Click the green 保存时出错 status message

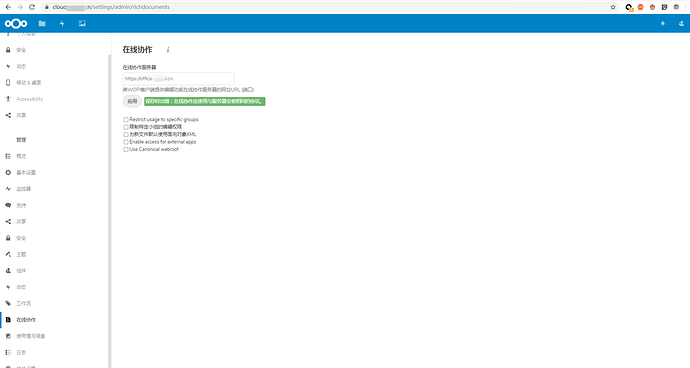tap(205, 101)
